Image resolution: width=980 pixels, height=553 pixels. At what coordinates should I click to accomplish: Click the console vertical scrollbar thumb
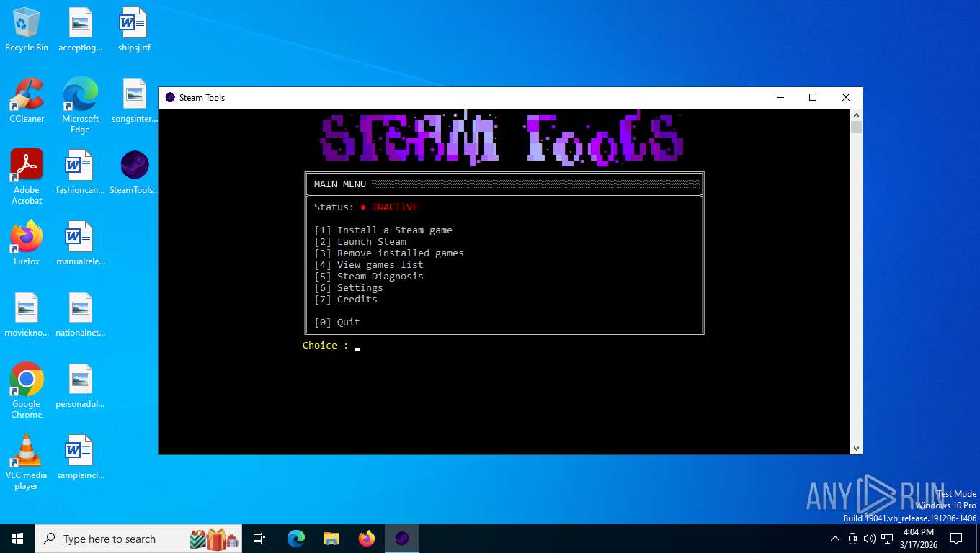pyautogui.click(x=856, y=127)
